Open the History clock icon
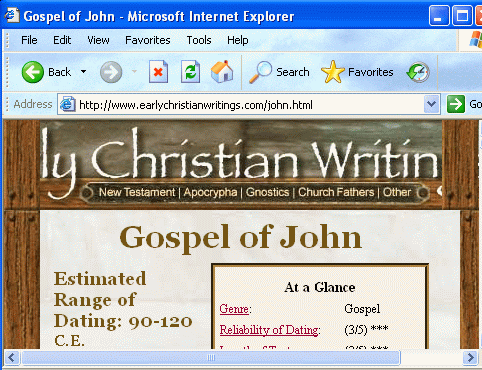 (418, 72)
